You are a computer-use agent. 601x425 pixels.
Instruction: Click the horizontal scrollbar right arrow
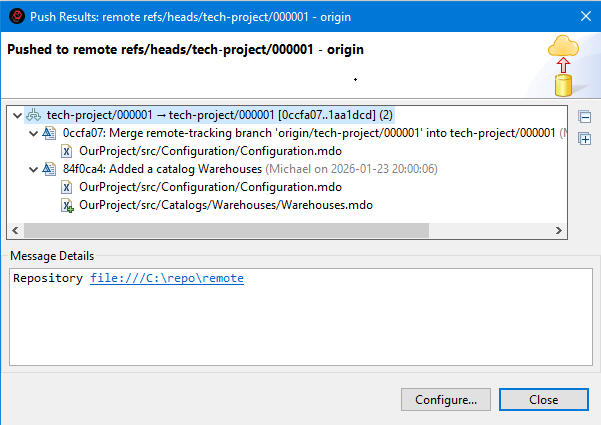(x=560, y=230)
